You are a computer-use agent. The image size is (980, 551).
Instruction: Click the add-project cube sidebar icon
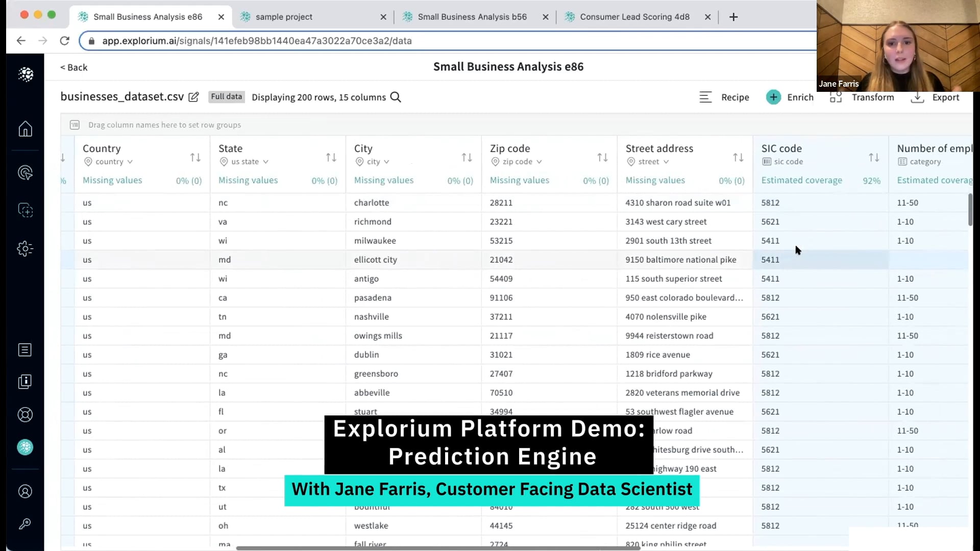coord(25,210)
